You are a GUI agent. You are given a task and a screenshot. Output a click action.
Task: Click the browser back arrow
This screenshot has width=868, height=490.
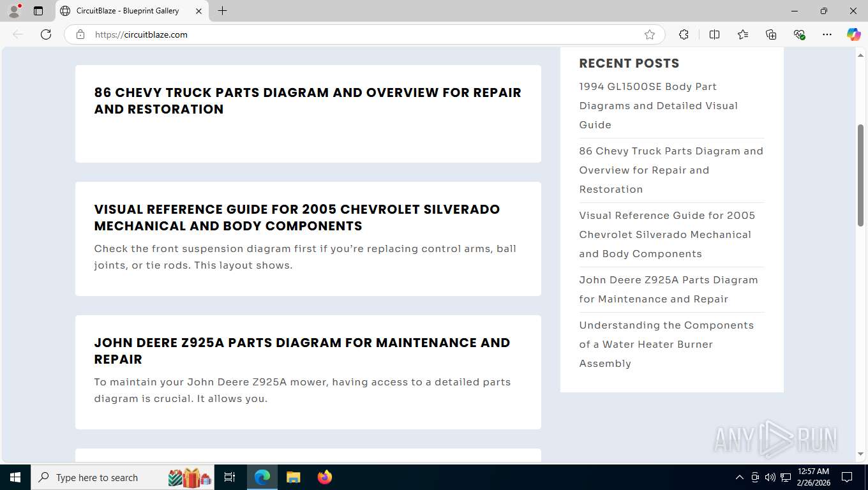pyautogui.click(x=18, y=34)
